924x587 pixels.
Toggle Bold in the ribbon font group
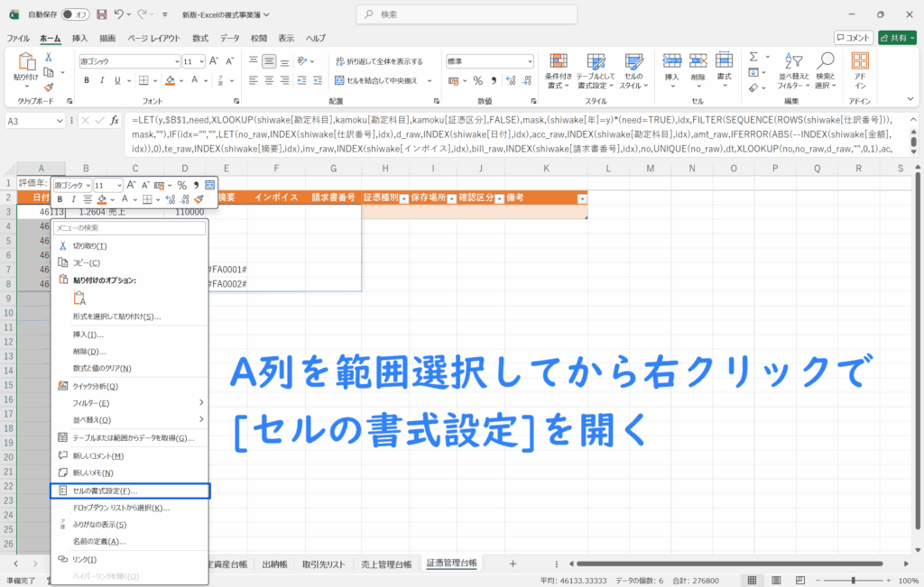(88, 80)
